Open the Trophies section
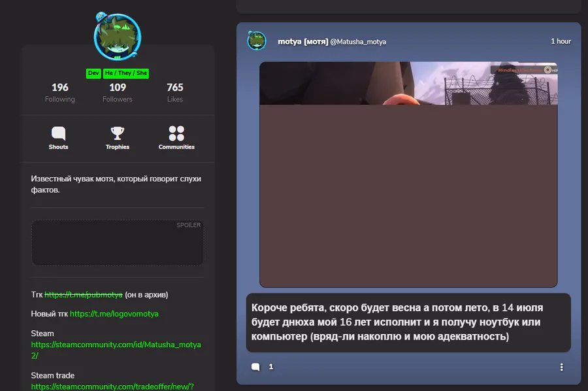588x391 pixels. point(118,138)
